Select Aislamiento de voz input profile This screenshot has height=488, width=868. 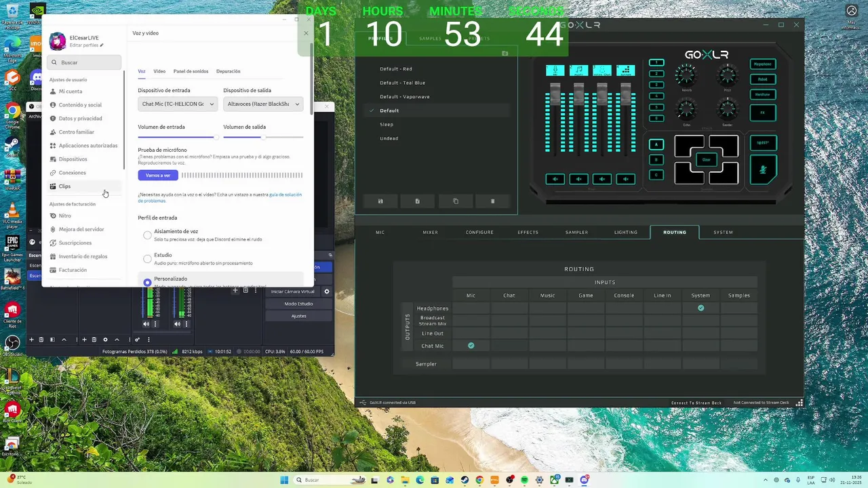coord(147,235)
